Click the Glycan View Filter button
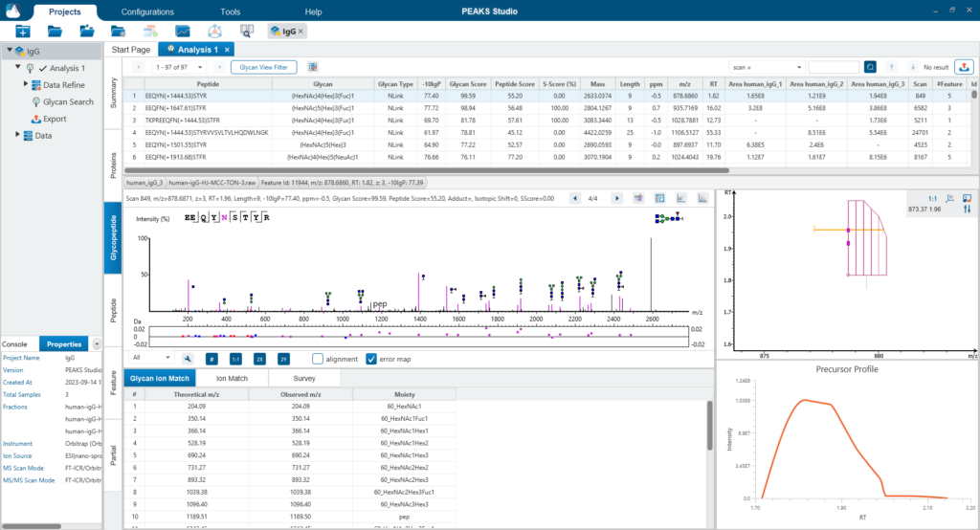The width and height of the screenshot is (980, 530). (x=264, y=67)
